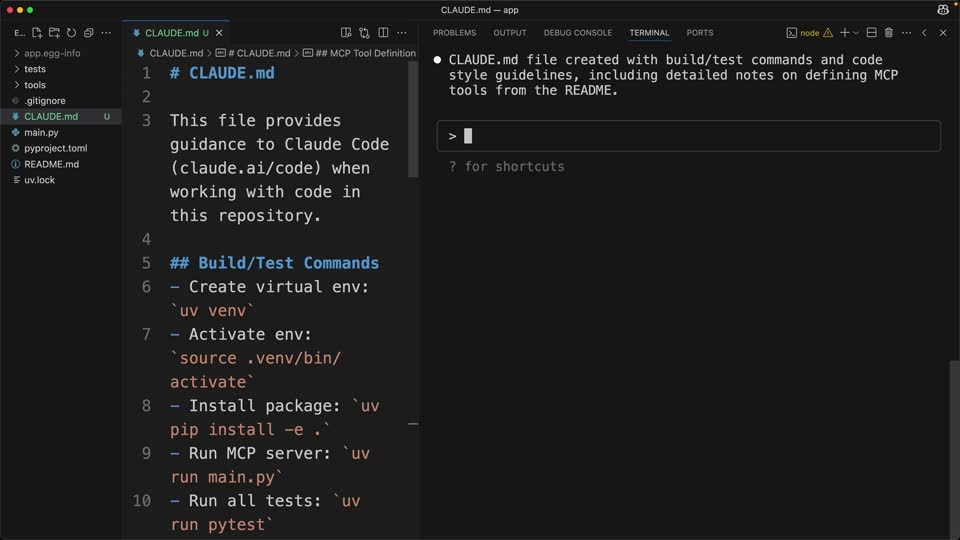Click the '# CLAUDE.md' heading on line 1
The height and width of the screenshot is (540, 960).
pyautogui.click(x=222, y=73)
